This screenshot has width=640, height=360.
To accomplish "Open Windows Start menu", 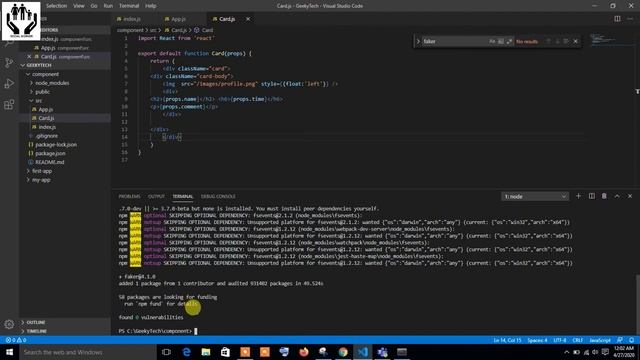I will tap(9, 352).
